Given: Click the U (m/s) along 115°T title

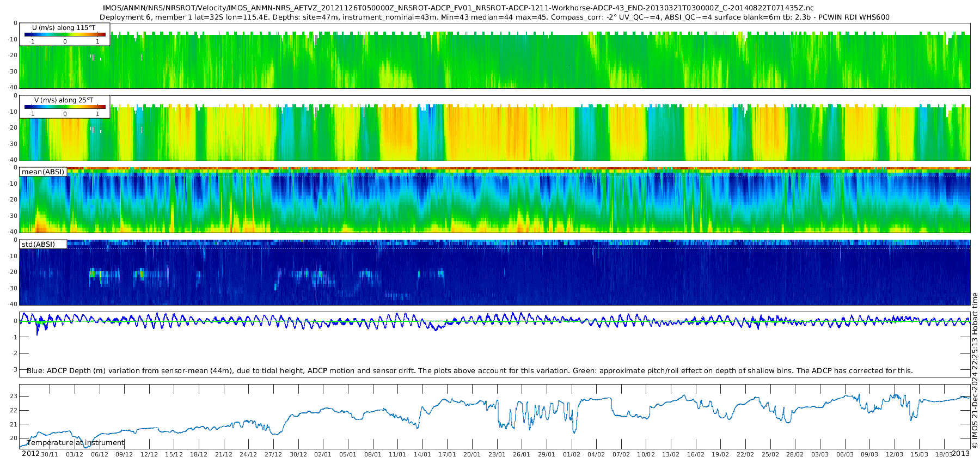Looking at the screenshot, I should coord(64,27).
